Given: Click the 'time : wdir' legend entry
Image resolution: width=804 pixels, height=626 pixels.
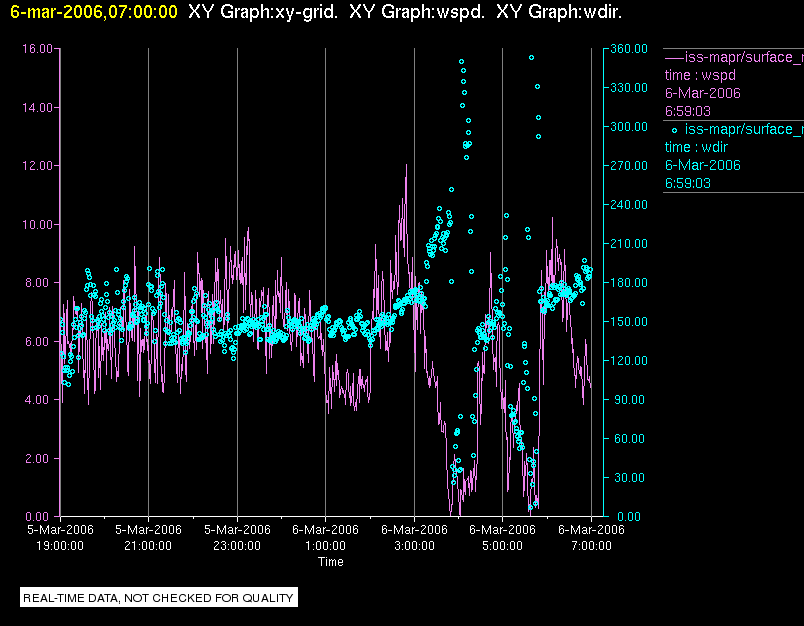Looking at the screenshot, I should 696,147.
